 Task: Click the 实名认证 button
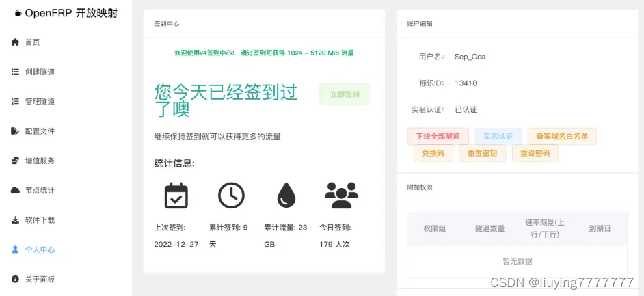point(498,136)
